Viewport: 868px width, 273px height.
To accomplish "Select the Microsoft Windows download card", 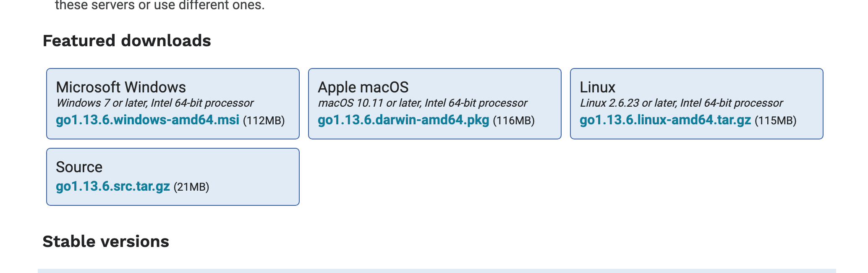I will click(172, 103).
